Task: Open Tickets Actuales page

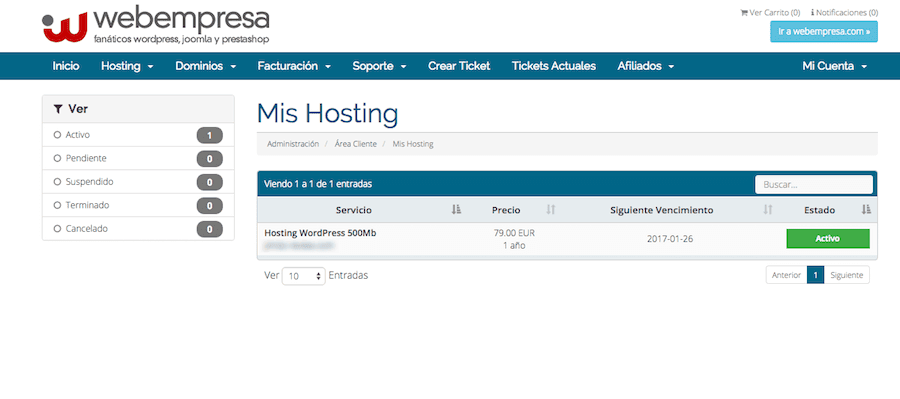Action: (554, 66)
